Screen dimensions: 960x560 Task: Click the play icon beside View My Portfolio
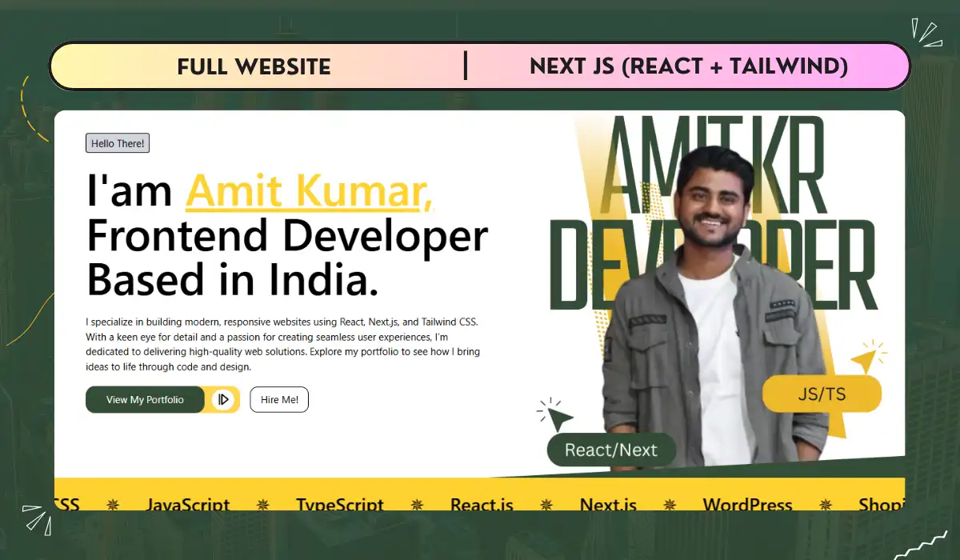pyautogui.click(x=223, y=399)
